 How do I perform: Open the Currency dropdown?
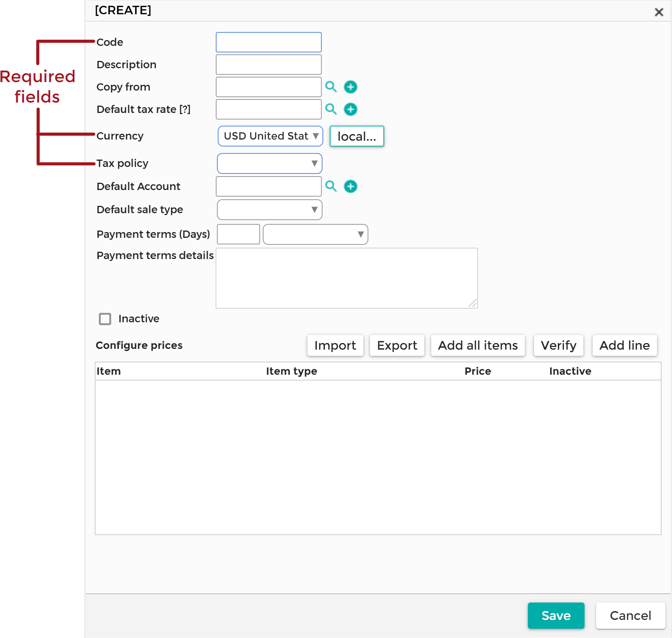pyautogui.click(x=270, y=136)
